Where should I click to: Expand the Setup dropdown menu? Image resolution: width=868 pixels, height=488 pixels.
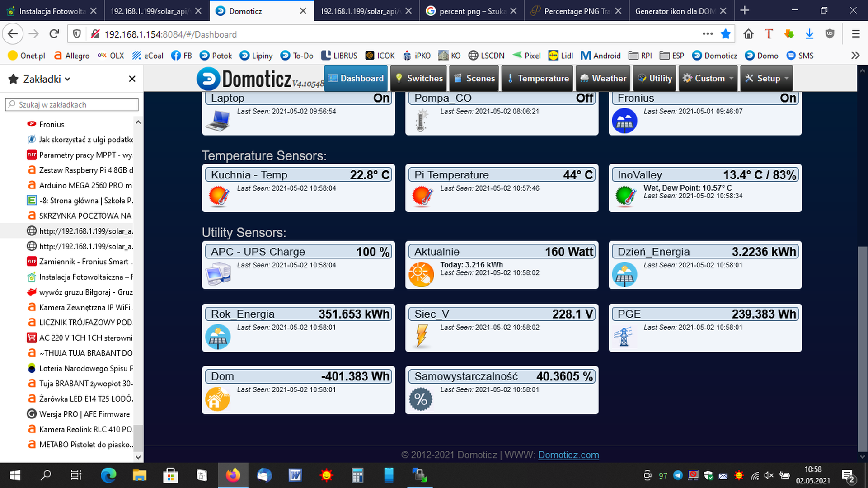(x=766, y=78)
